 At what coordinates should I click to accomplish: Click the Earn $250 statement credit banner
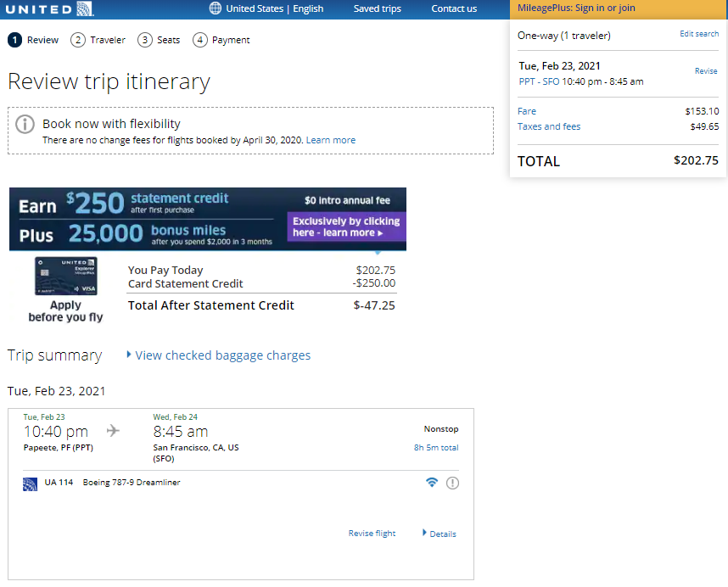(x=208, y=219)
